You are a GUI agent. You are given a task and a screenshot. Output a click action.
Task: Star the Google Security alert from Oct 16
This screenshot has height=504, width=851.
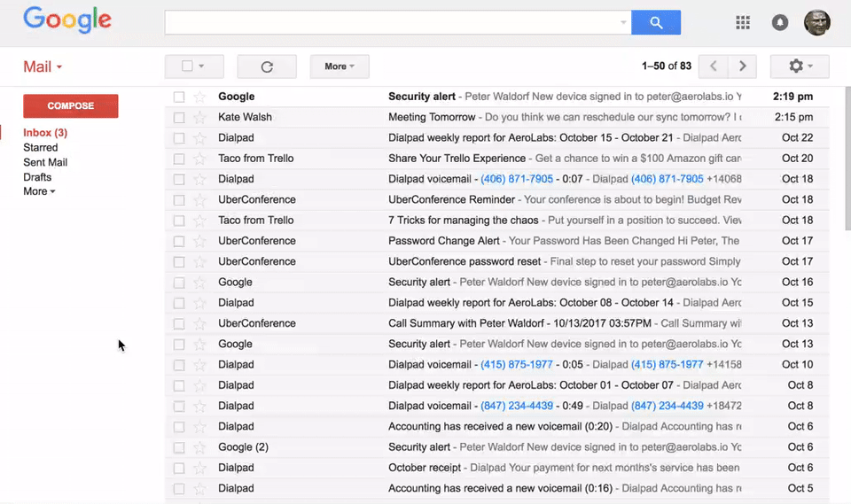coord(199,282)
